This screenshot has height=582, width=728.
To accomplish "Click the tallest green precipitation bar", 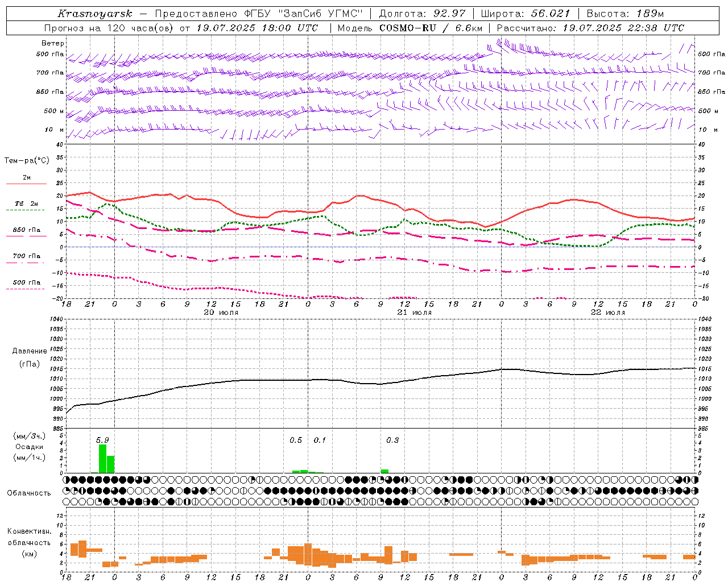I will pyautogui.click(x=103, y=459).
